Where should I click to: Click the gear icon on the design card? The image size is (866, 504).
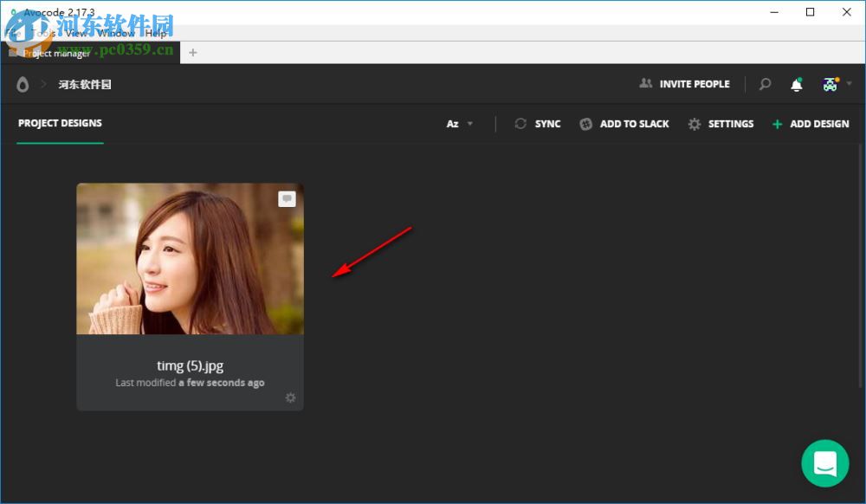(x=291, y=397)
